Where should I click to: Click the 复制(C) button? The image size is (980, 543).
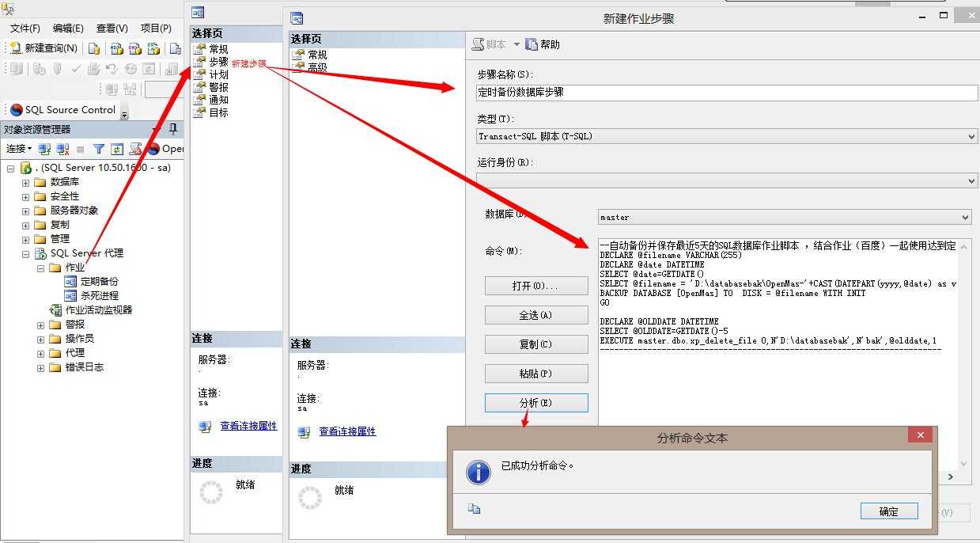click(x=536, y=344)
